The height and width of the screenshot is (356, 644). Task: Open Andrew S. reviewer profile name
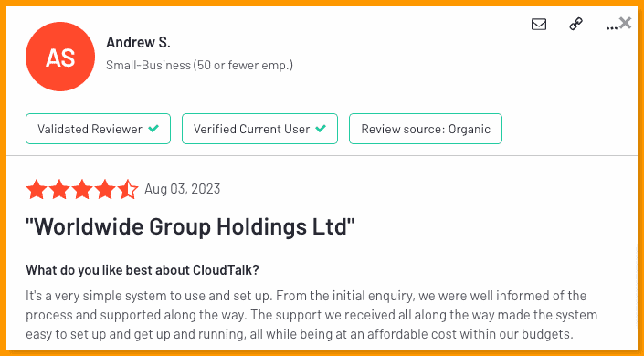click(138, 42)
